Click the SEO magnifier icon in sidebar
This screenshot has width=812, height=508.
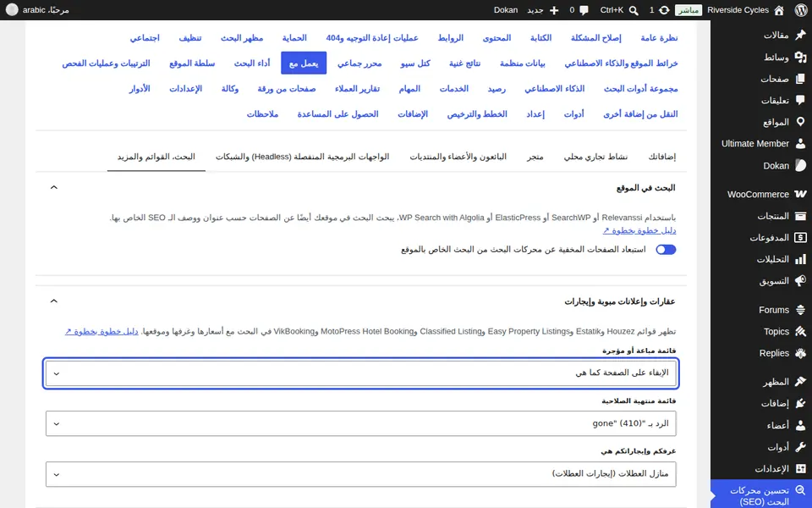(x=800, y=490)
